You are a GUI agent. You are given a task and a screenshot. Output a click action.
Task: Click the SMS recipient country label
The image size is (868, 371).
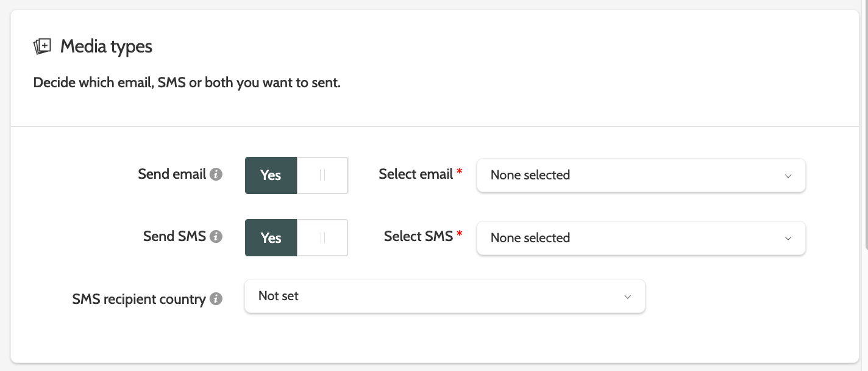pos(138,300)
